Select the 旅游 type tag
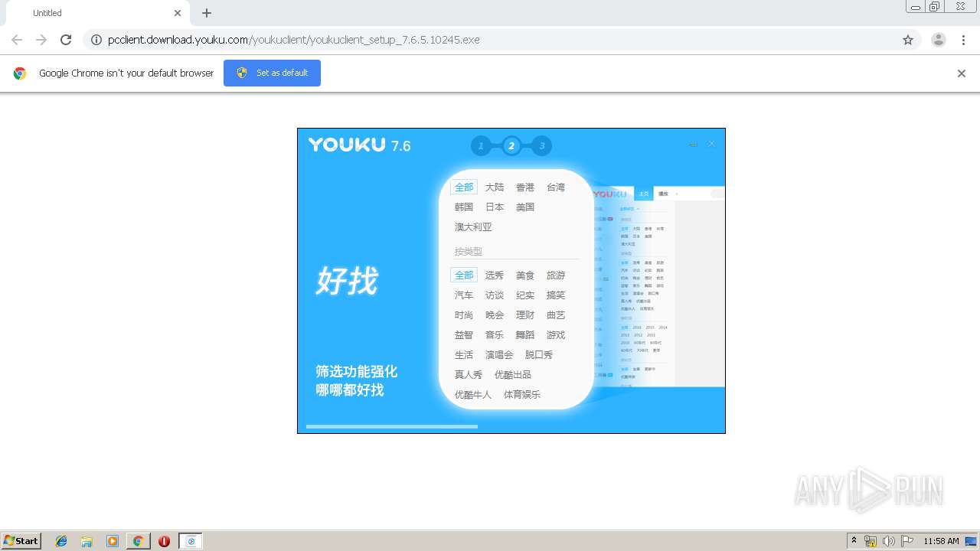Screen dimensions: 980x551 (556, 275)
